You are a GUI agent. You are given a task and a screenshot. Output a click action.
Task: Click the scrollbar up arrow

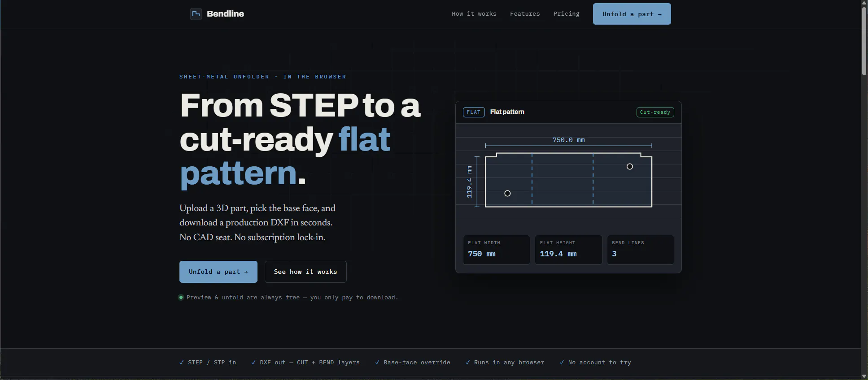(864, 3)
